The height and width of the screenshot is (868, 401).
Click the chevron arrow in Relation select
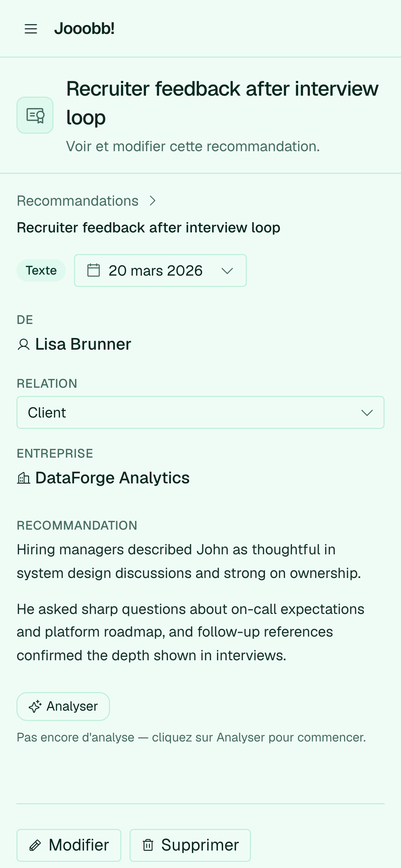click(x=367, y=413)
